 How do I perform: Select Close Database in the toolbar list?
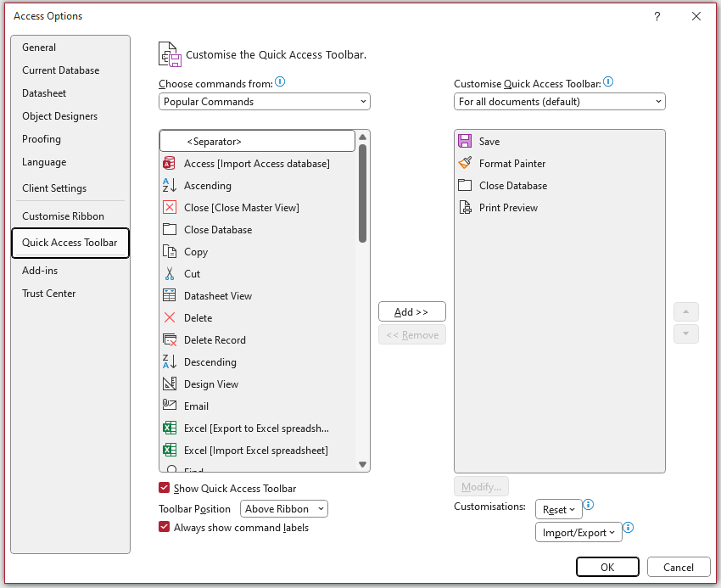click(x=559, y=186)
